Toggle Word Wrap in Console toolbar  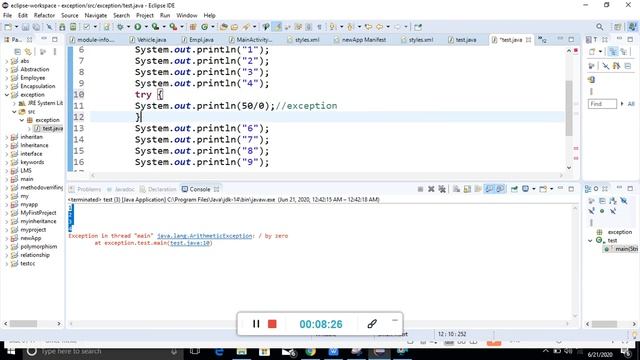[478, 189]
